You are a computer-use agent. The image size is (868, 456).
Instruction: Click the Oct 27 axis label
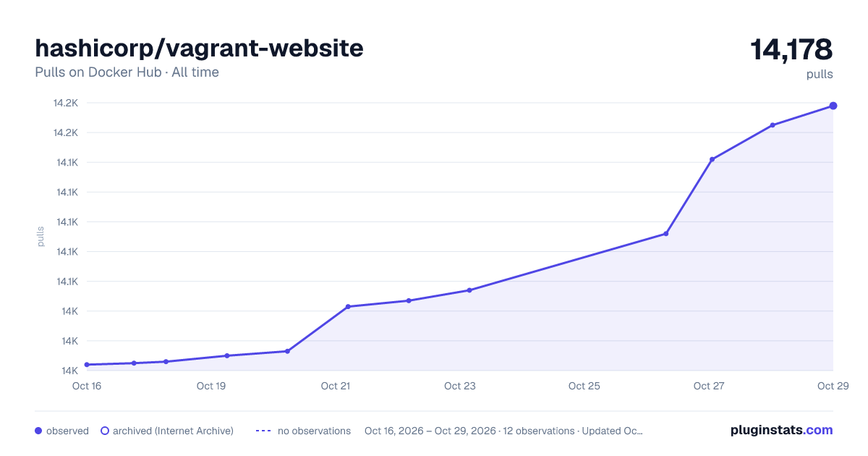(709, 386)
